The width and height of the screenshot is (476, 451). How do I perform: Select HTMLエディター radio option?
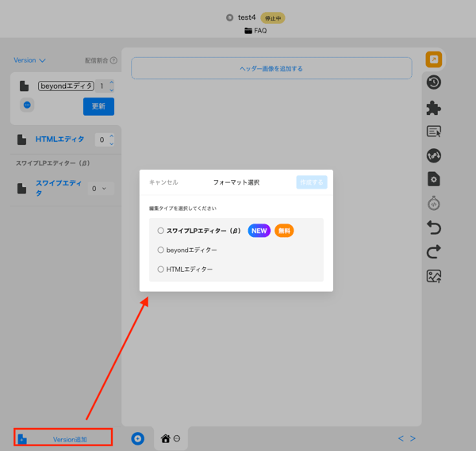pyautogui.click(x=160, y=269)
